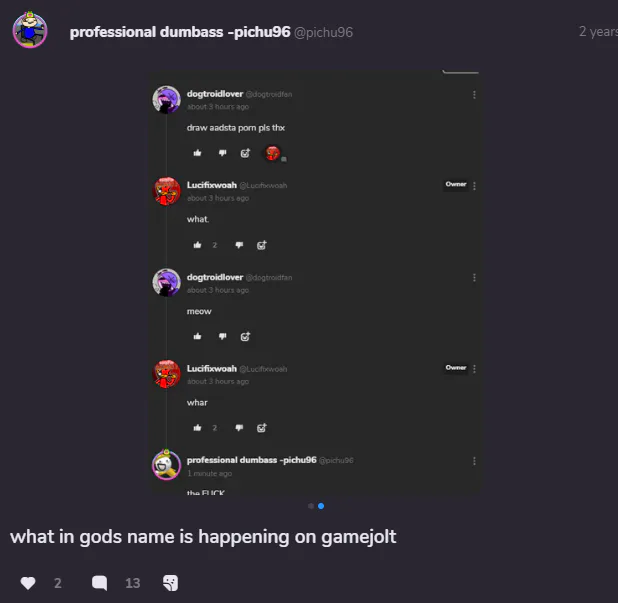This screenshot has width=618, height=603.
Task: Switch to the first image carousel dot
Action: 311,506
